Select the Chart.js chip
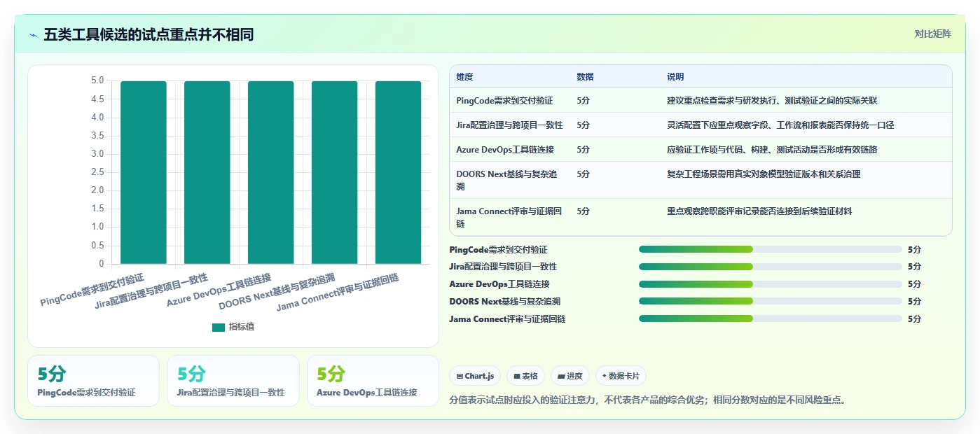The height and width of the screenshot is (434, 980). 476,376
